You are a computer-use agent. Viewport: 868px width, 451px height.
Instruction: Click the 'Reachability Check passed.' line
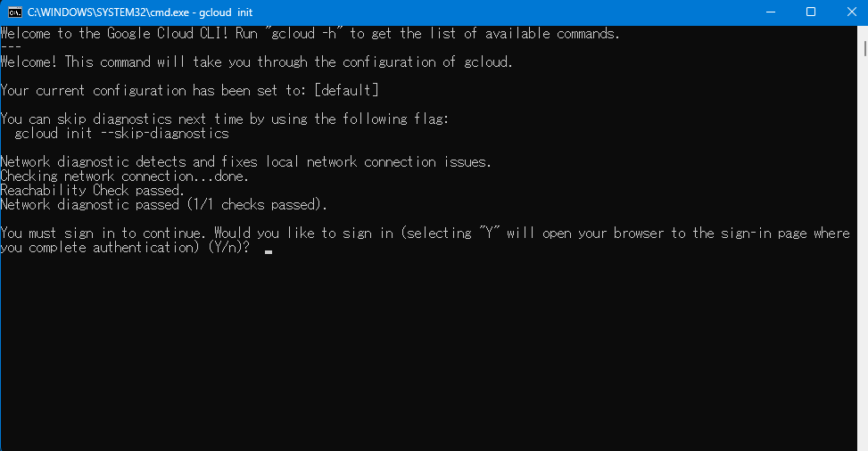pyautogui.click(x=92, y=190)
